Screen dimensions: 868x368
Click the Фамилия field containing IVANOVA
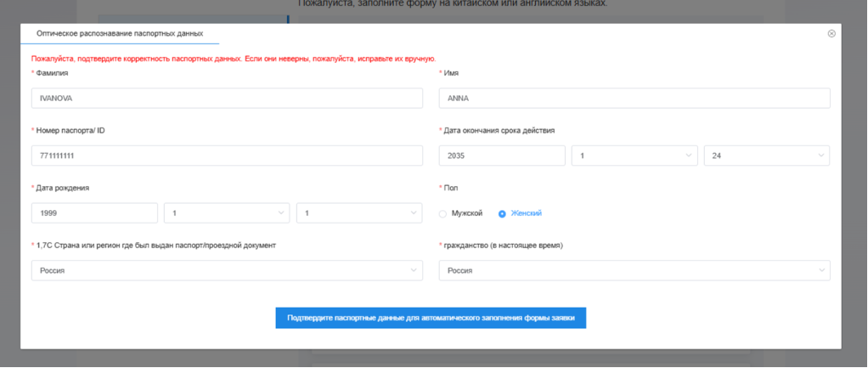pyautogui.click(x=227, y=98)
